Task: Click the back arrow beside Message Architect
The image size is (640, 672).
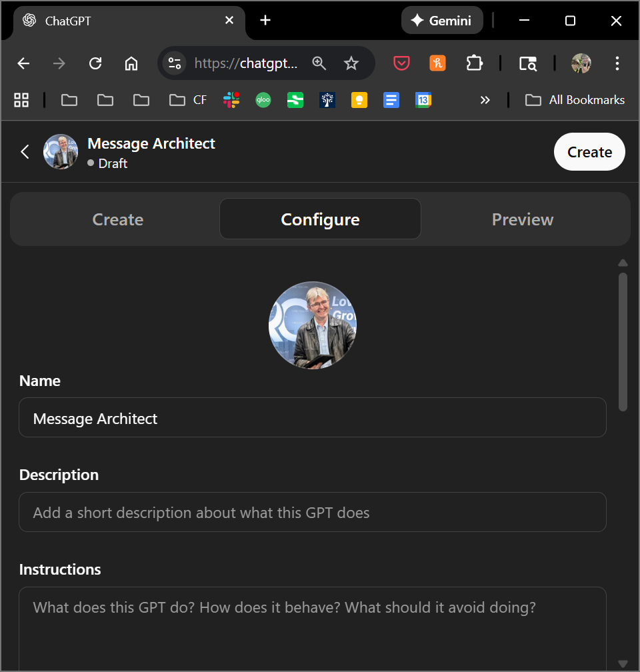Action: tap(25, 152)
